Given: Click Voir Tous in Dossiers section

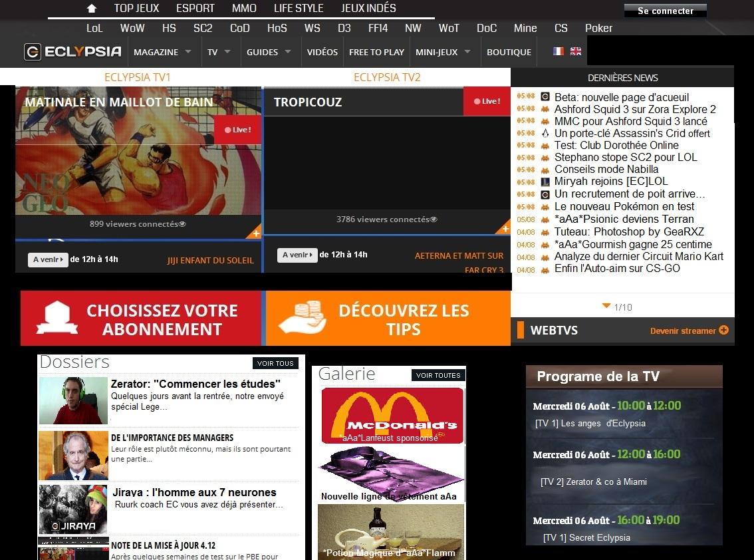Looking at the screenshot, I should [x=275, y=363].
